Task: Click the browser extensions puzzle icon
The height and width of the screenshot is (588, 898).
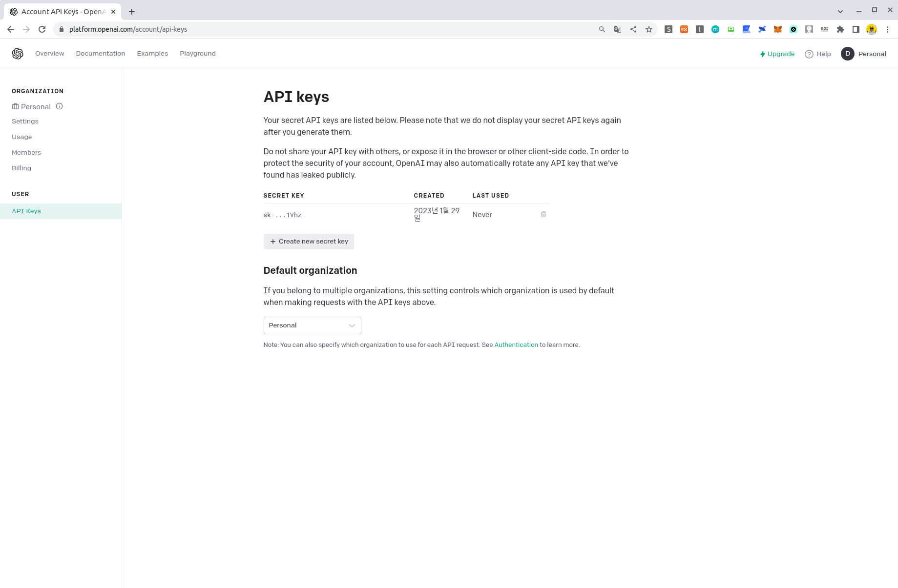Action: coord(840,29)
